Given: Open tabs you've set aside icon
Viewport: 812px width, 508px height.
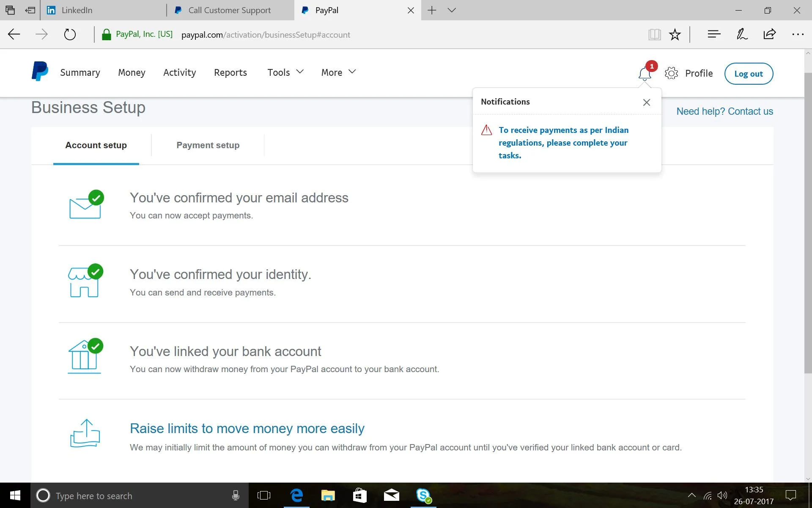Looking at the screenshot, I should tap(10, 10).
